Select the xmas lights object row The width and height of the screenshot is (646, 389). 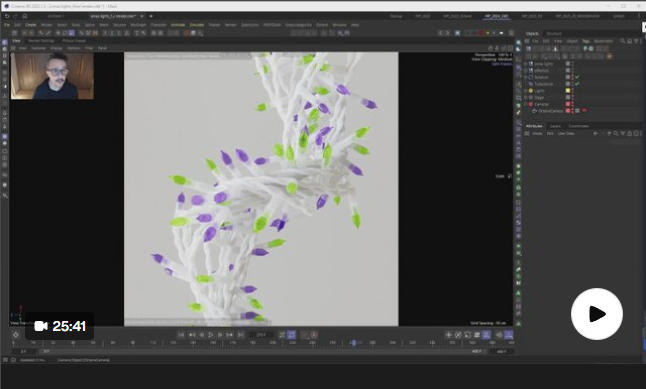pos(543,64)
